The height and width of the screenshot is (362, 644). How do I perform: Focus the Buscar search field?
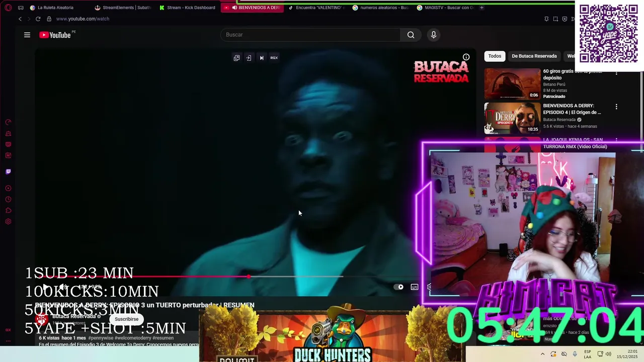(x=310, y=35)
